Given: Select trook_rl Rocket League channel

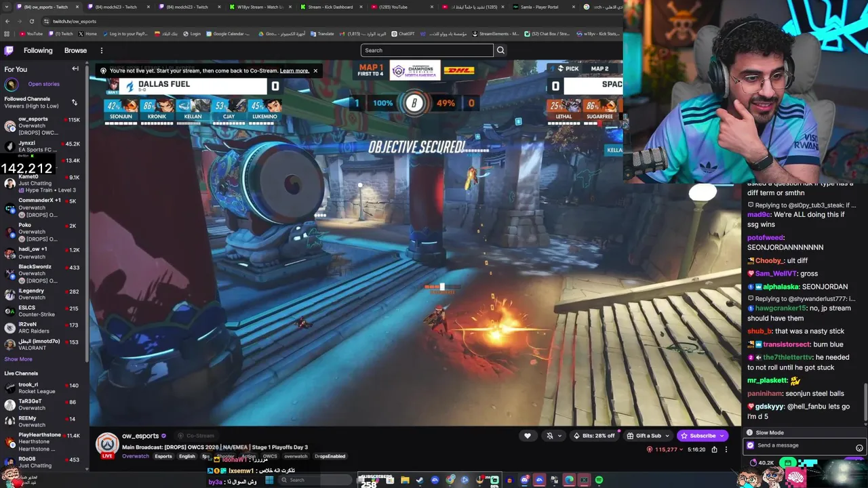Looking at the screenshot, I should (x=43, y=388).
